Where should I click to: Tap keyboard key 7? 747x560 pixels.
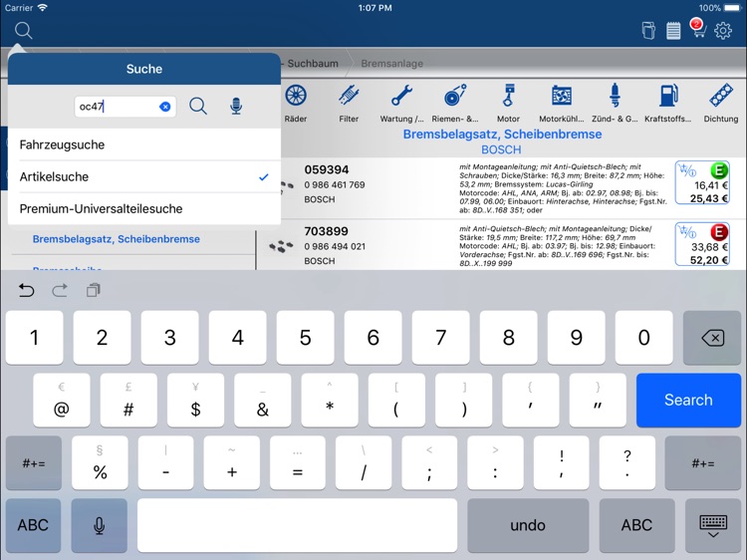coord(440,338)
